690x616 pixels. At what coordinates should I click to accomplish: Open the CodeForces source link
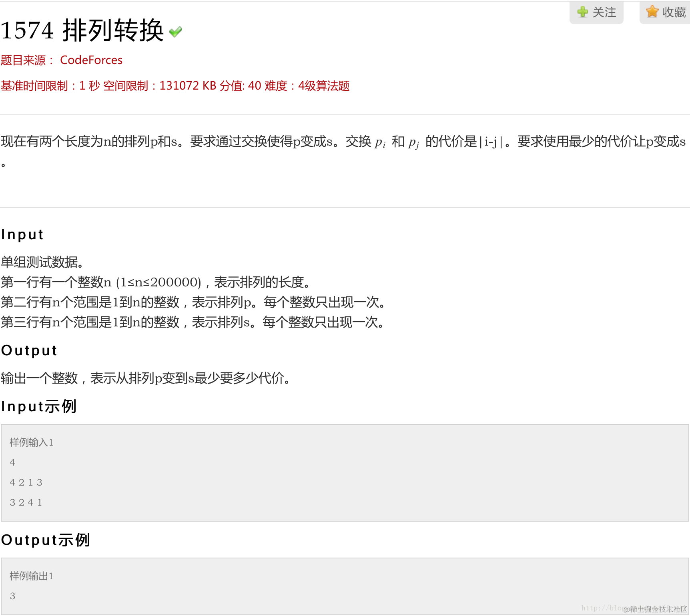point(91,60)
